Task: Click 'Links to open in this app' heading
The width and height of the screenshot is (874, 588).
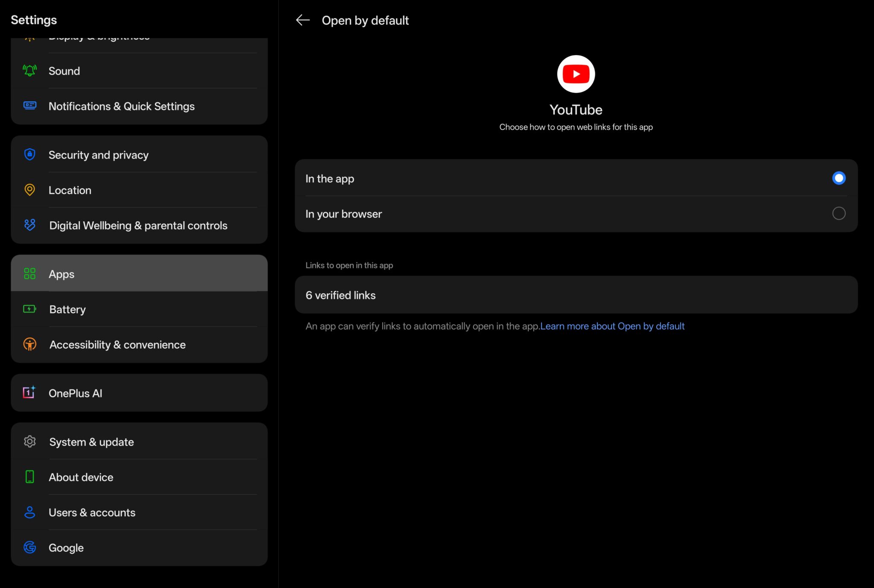Action: pyautogui.click(x=349, y=265)
